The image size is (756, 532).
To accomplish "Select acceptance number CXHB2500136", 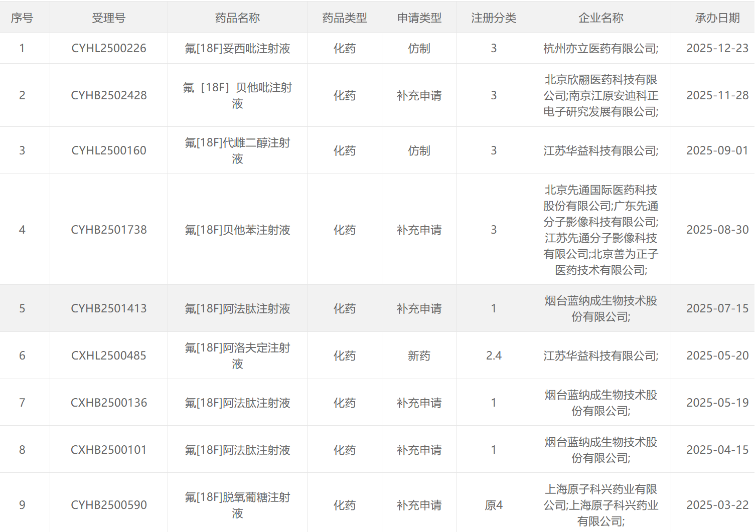I will pos(109,403).
